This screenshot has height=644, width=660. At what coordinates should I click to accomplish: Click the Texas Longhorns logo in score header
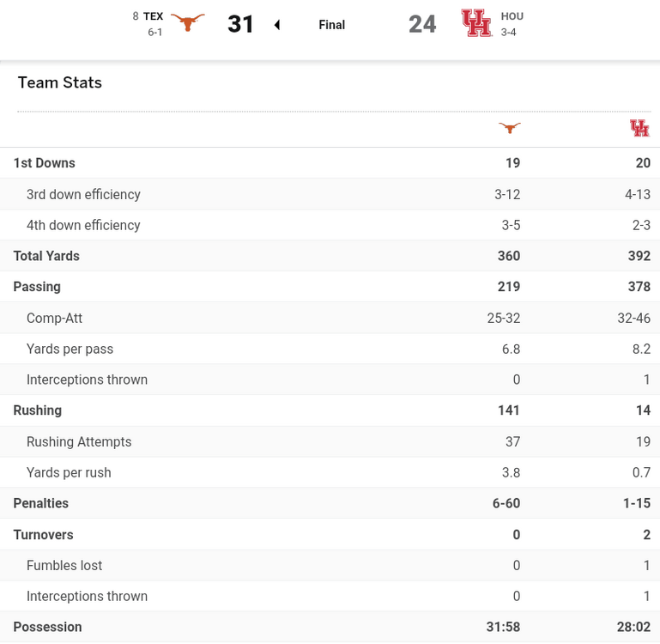point(187,23)
